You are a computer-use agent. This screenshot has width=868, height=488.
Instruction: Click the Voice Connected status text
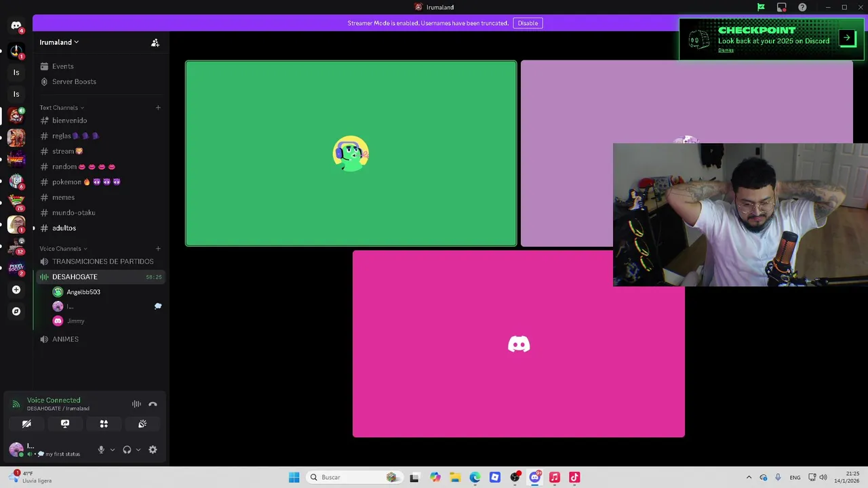coord(54,401)
